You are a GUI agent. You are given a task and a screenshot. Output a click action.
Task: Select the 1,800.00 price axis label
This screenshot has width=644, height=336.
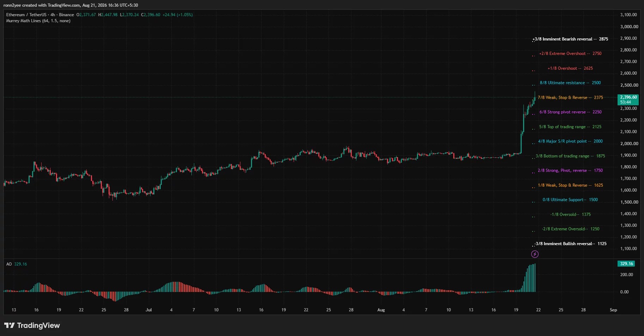(x=628, y=167)
